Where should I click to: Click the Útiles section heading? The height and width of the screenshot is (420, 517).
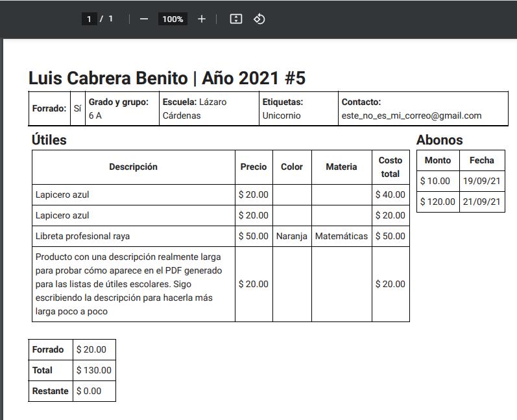pyautogui.click(x=49, y=140)
